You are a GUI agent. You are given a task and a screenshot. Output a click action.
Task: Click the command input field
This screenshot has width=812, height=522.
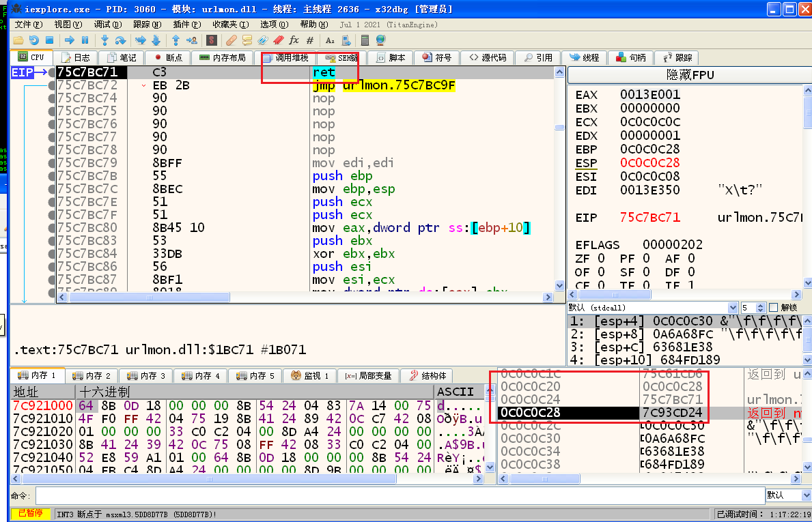(x=400, y=495)
